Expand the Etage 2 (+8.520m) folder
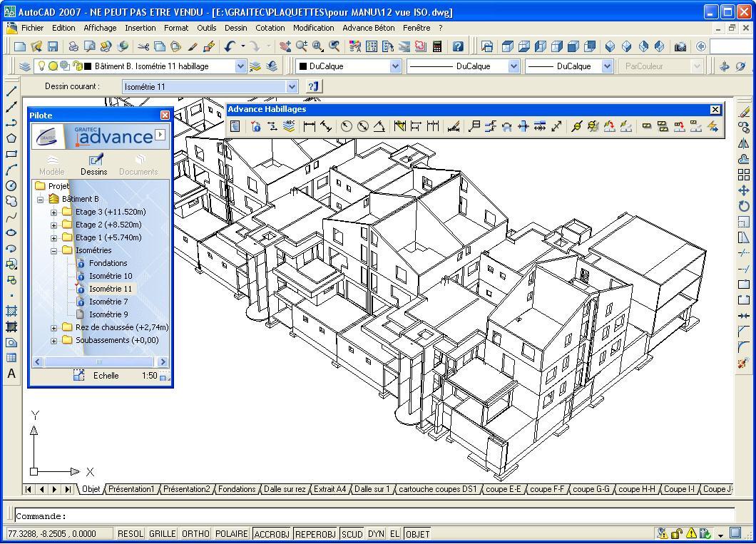The width and height of the screenshot is (756, 544). click(54, 225)
